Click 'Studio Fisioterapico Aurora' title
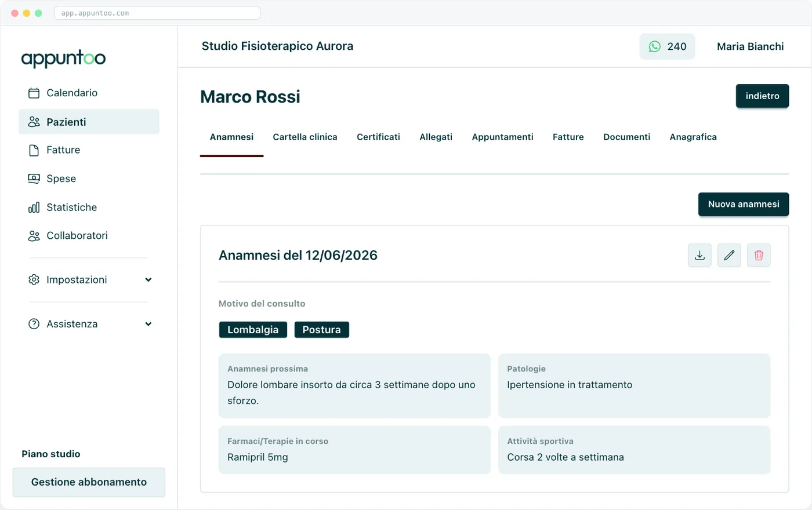This screenshot has width=812, height=510. tap(277, 46)
